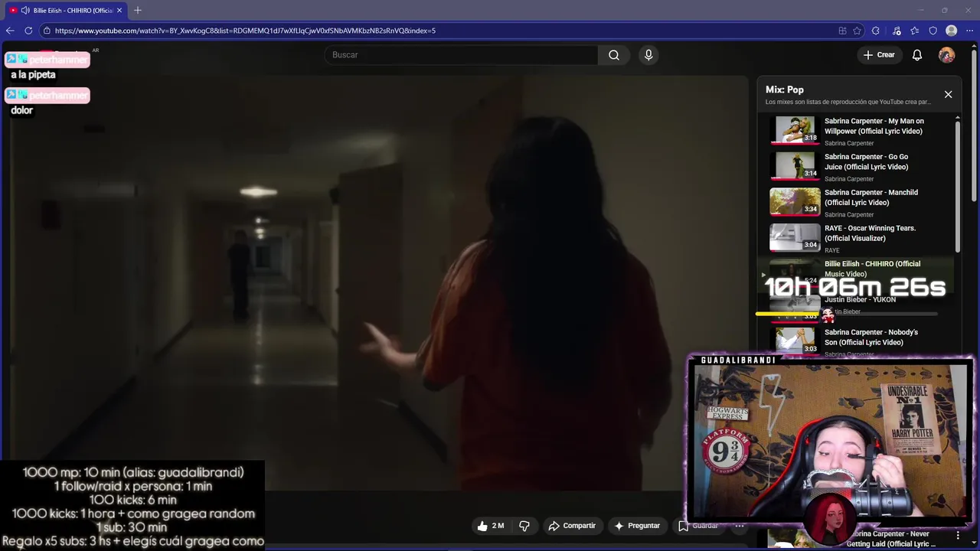
Task: Add this page to favorites star
Action: (x=857, y=31)
